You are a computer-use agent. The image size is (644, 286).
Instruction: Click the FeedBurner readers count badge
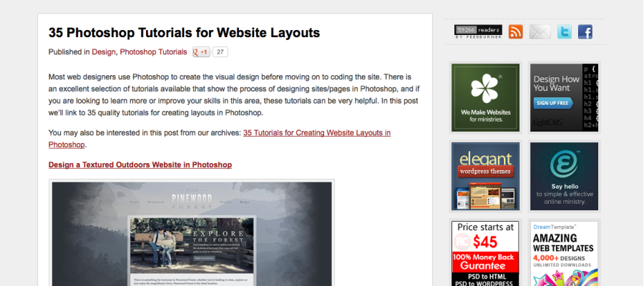pyautogui.click(x=478, y=32)
